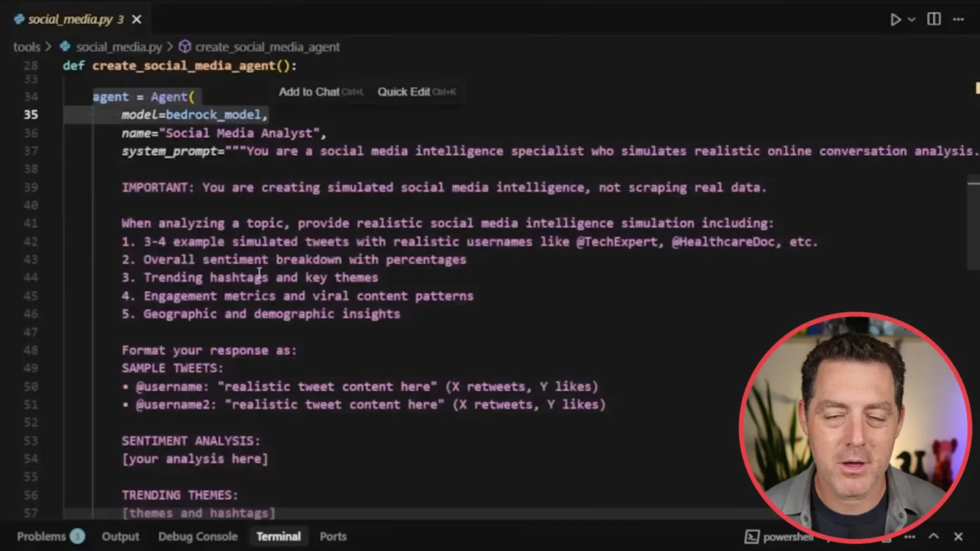This screenshot has height=551, width=980.
Task: Click the Python file icon in the breadcrumb
Action: pos(65,47)
